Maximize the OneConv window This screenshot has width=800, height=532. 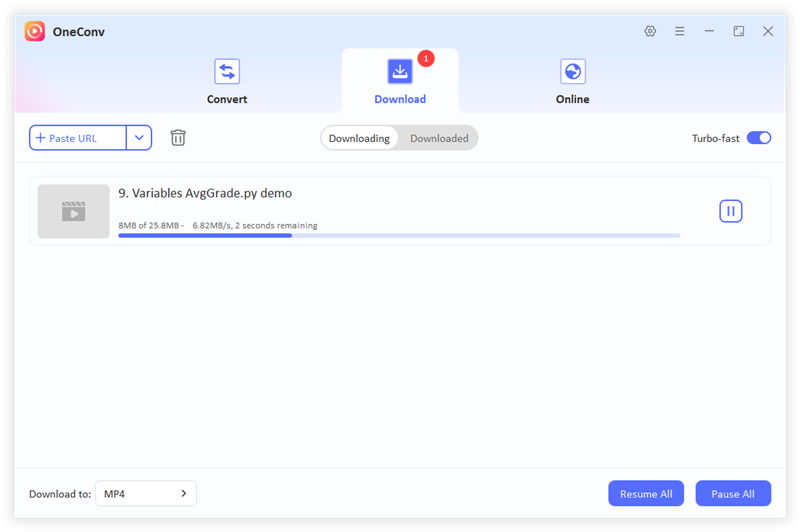click(x=738, y=31)
